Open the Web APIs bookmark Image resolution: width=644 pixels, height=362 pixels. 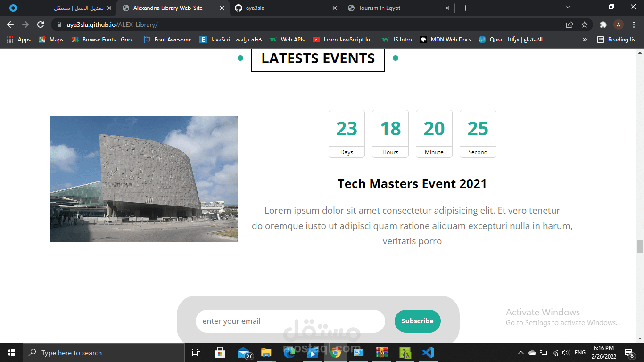287,40
